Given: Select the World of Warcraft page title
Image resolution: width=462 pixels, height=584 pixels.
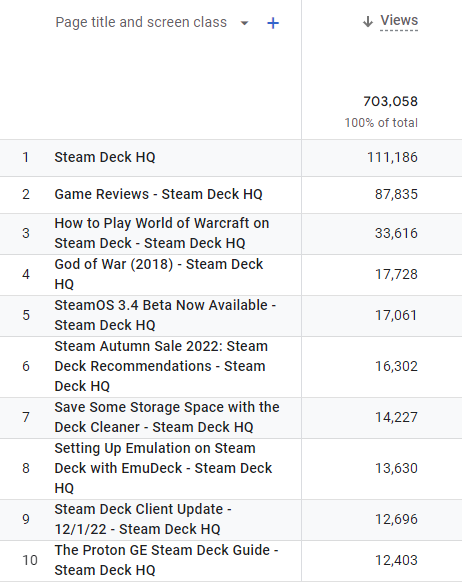Looking at the screenshot, I should click(x=162, y=233).
